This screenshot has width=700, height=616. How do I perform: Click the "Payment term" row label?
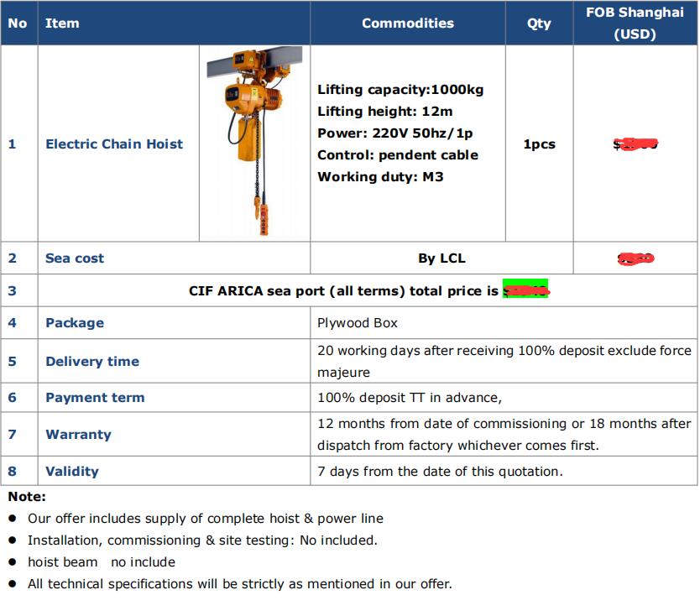95,398
